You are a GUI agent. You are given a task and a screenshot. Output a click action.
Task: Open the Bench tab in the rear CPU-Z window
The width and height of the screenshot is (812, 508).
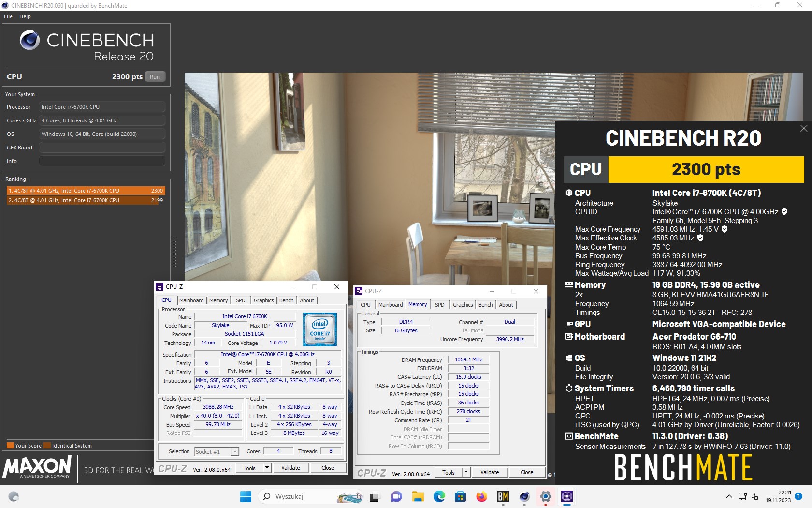click(x=486, y=305)
